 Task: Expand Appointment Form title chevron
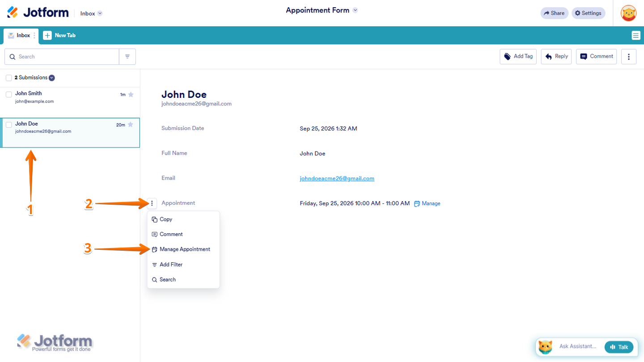pos(355,10)
